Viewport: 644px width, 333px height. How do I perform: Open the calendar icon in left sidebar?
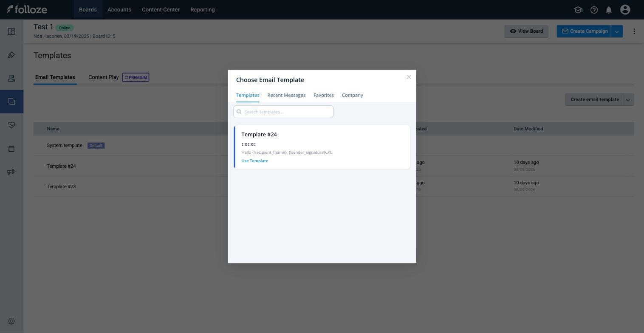11,149
